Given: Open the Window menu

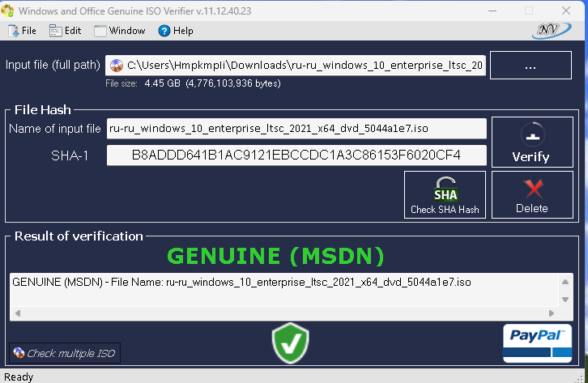Looking at the screenshot, I should point(120,31).
